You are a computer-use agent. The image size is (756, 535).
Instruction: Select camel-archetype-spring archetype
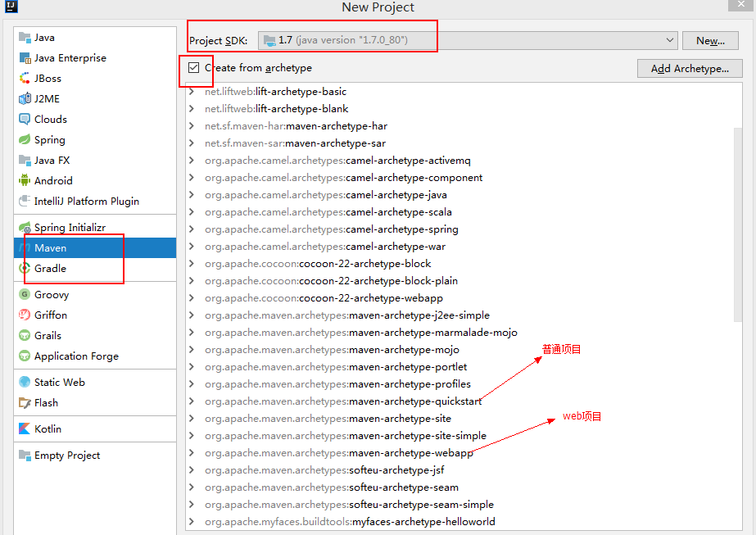tap(331, 229)
